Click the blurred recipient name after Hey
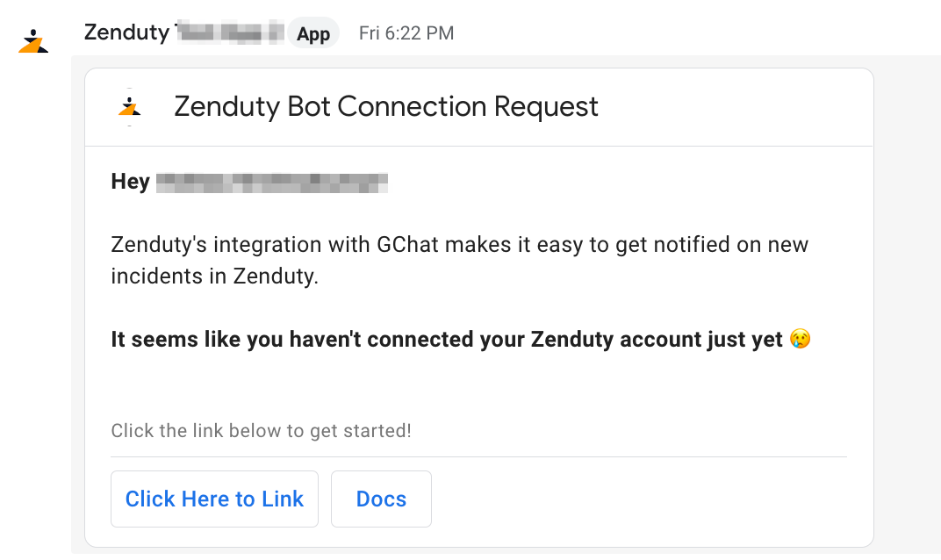The image size is (941, 560). pos(272,183)
